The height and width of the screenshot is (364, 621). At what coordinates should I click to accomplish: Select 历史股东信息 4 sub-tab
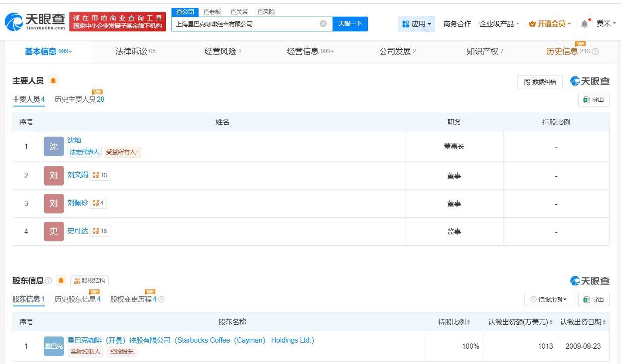[x=78, y=299]
